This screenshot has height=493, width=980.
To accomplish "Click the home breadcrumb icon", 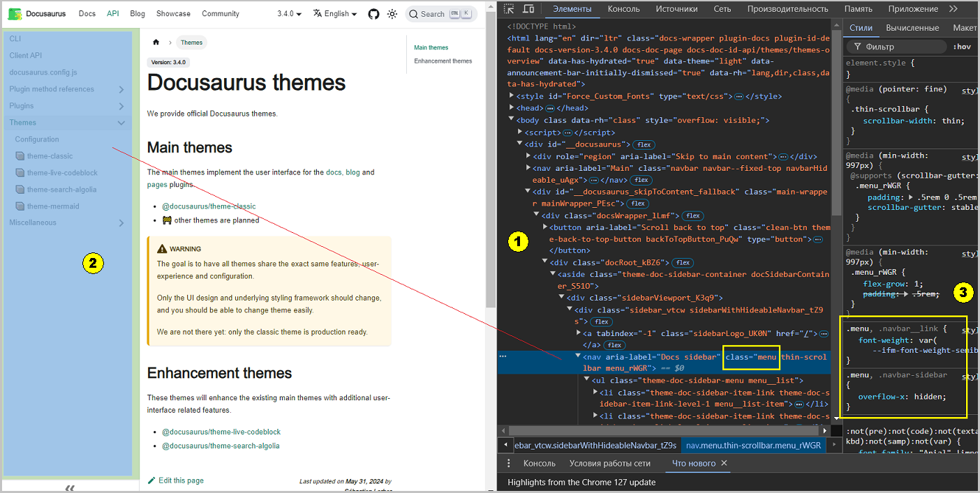I will point(156,43).
